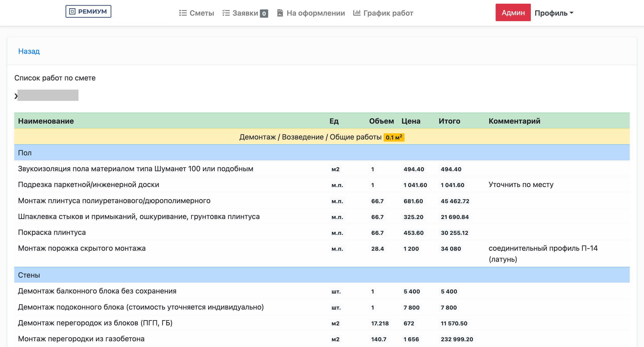This screenshot has width=644, height=347.
Task: Click the Комментарий column header
Action: click(514, 121)
